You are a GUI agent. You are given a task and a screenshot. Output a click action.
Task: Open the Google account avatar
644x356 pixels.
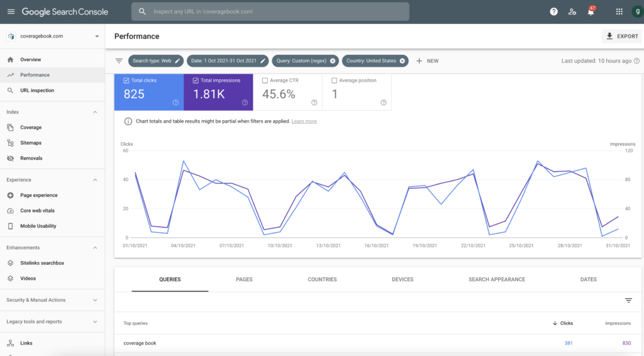tap(638, 11)
